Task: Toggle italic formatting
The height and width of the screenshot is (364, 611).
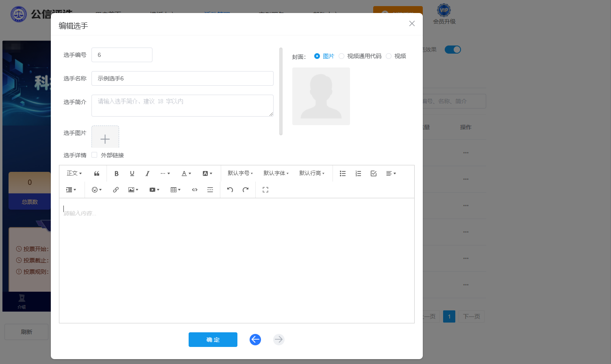Action: (x=148, y=173)
